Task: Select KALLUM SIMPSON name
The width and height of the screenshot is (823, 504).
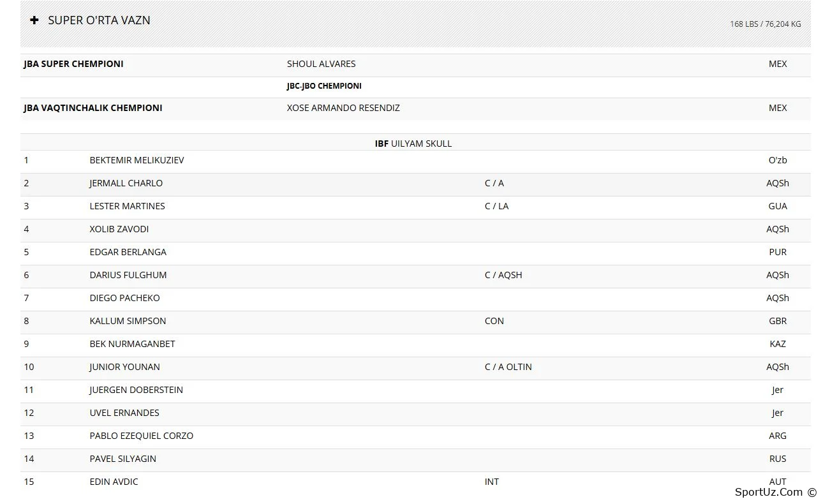Action: pyautogui.click(x=128, y=321)
